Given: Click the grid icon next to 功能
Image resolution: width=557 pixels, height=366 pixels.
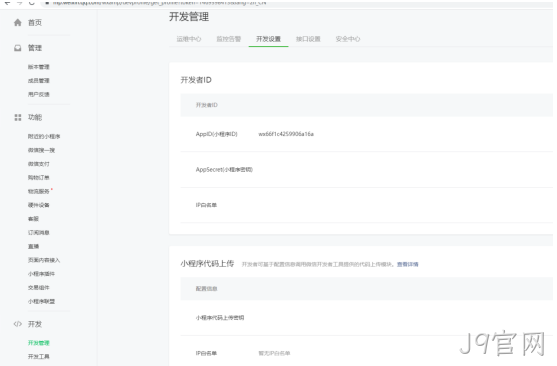Looking at the screenshot, I should tap(17, 118).
